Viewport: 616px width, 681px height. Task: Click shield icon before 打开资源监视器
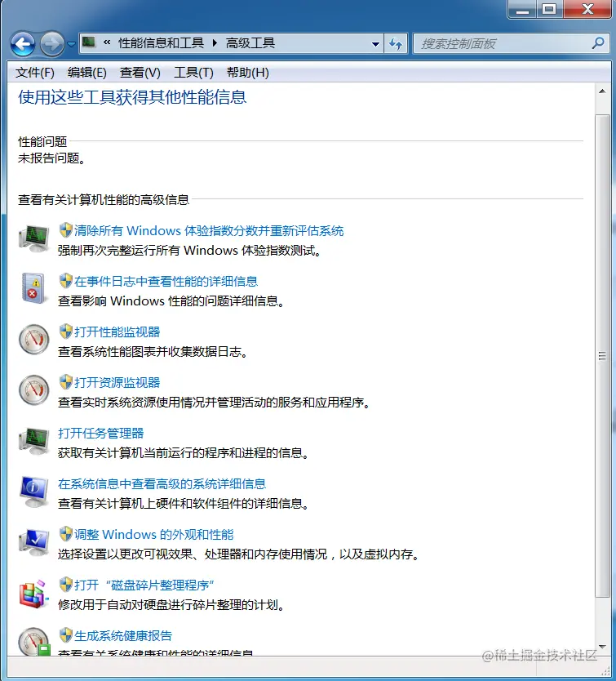pos(65,382)
